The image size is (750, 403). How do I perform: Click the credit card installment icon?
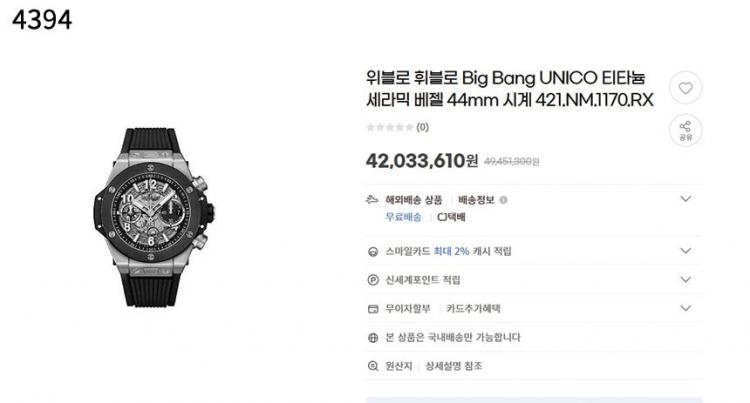(x=373, y=309)
